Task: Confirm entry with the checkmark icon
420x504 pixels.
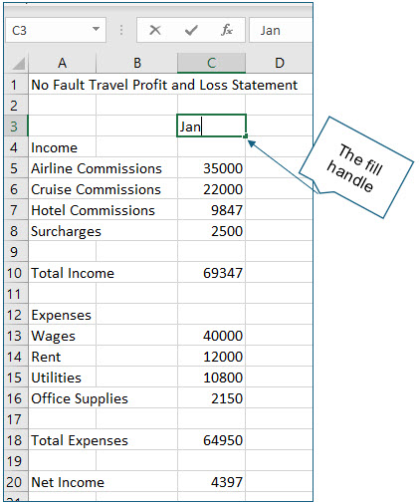Action: point(191,30)
